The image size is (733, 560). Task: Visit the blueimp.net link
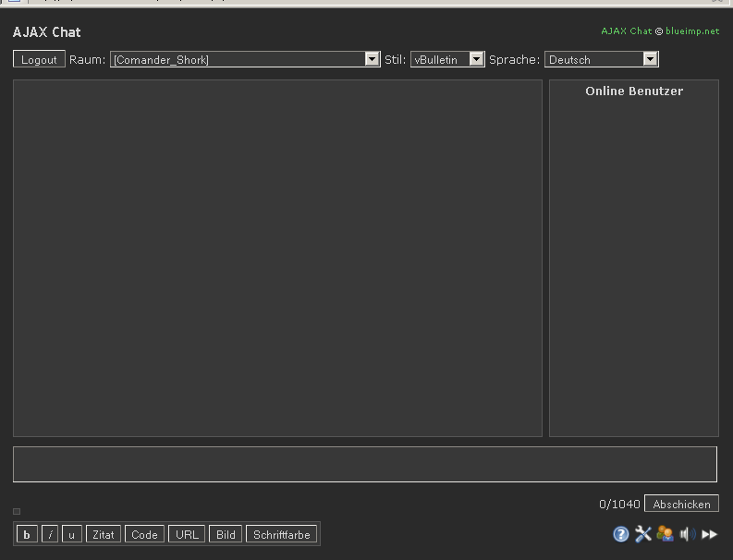point(692,30)
